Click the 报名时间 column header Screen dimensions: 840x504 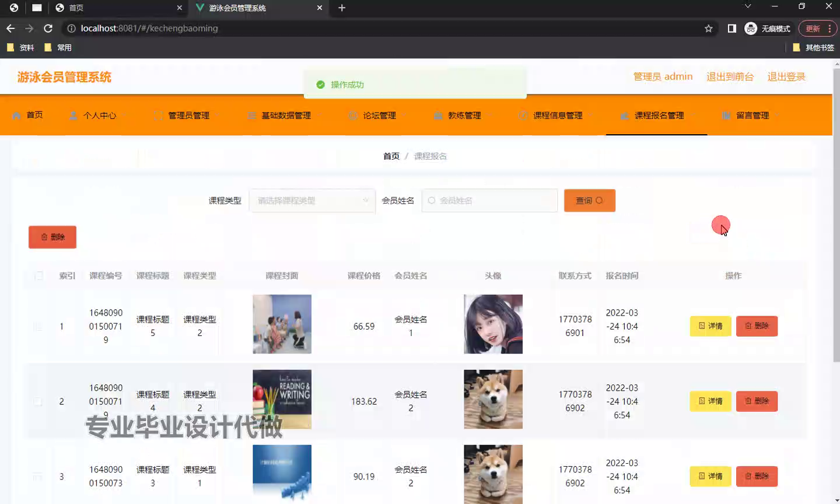coord(622,275)
